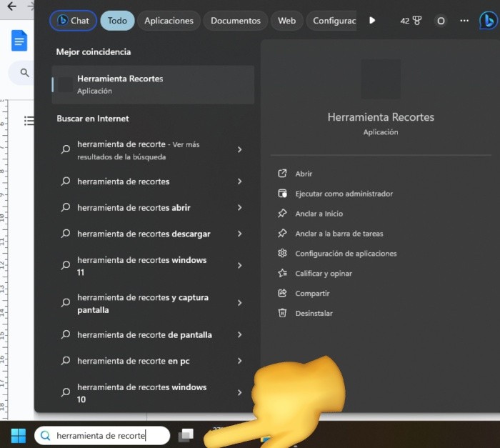Select the Web search tab
The width and height of the screenshot is (500, 448).
coord(286,21)
